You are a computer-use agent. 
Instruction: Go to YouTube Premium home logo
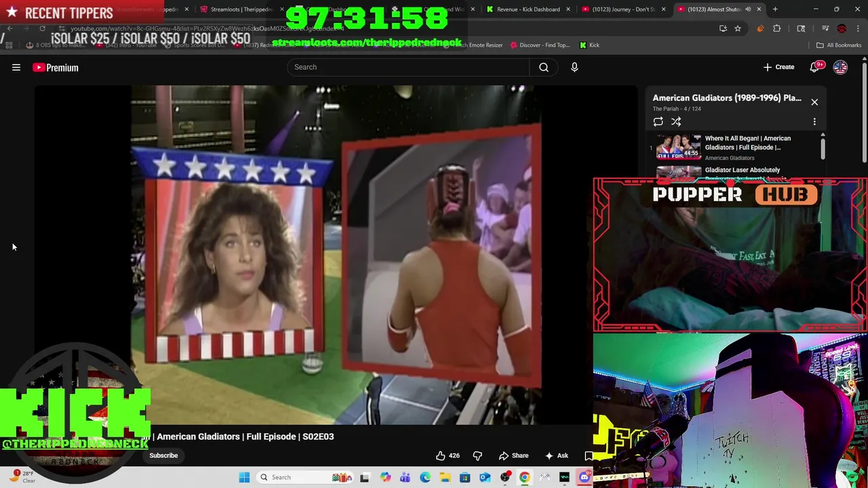tap(56, 67)
